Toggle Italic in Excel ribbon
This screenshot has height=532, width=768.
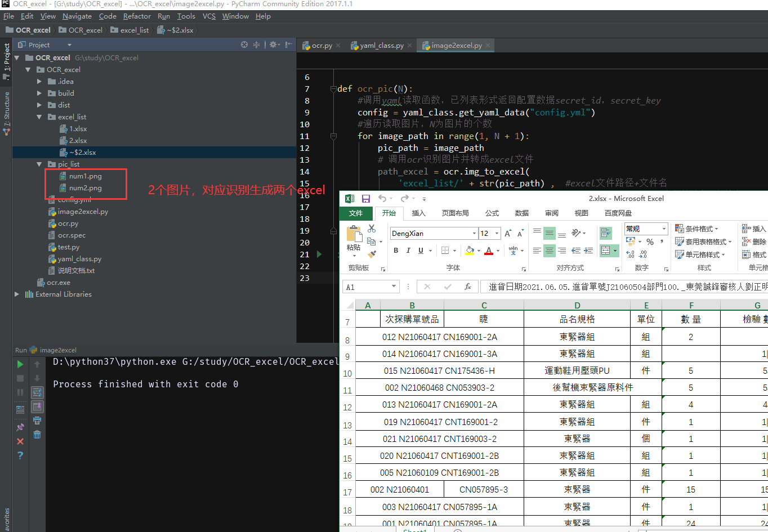coord(408,251)
